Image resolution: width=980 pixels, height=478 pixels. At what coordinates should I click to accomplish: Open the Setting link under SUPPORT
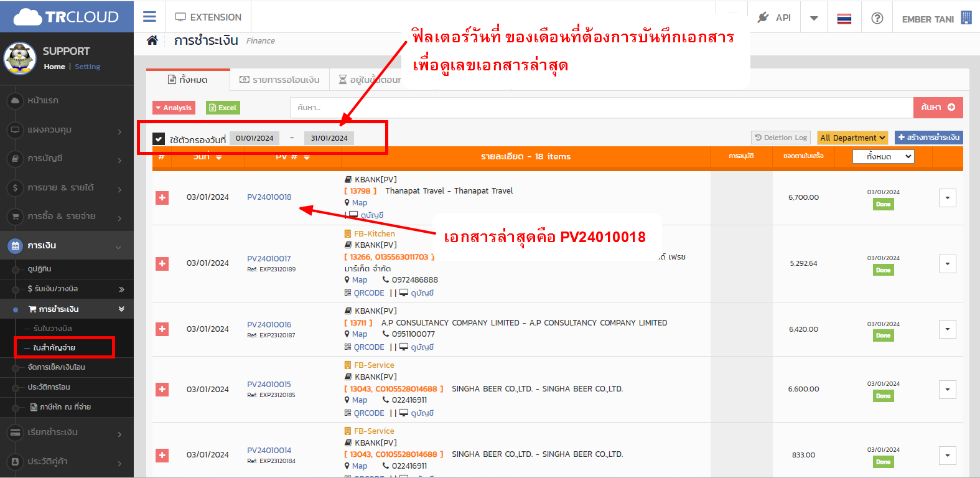(x=87, y=67)
